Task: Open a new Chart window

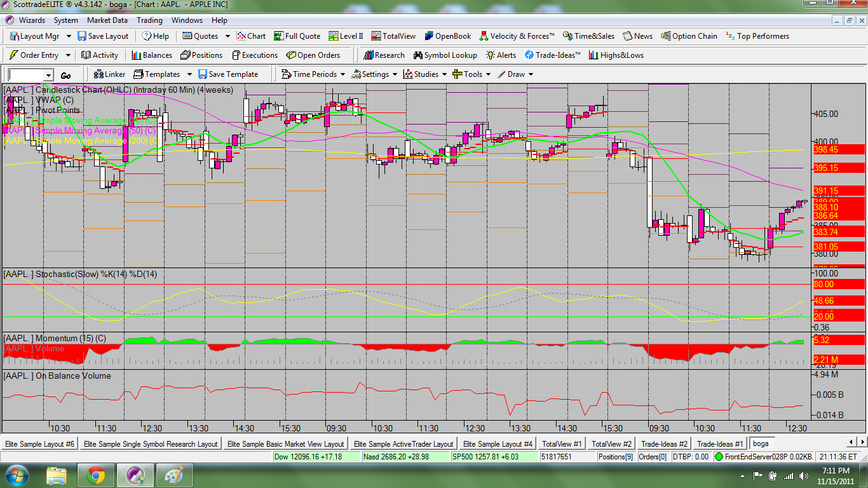Action: pos(251,36)
